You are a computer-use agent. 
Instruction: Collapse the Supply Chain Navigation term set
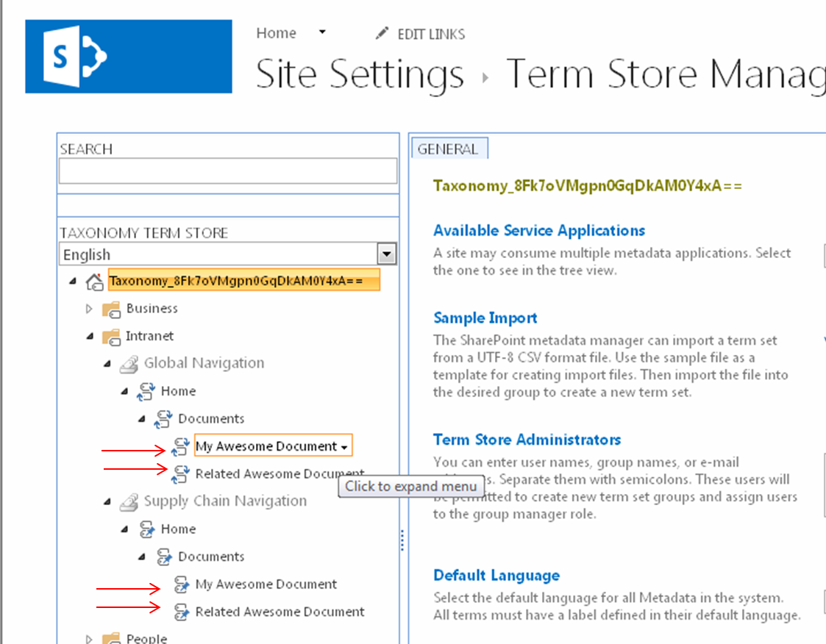coord(107,502)
